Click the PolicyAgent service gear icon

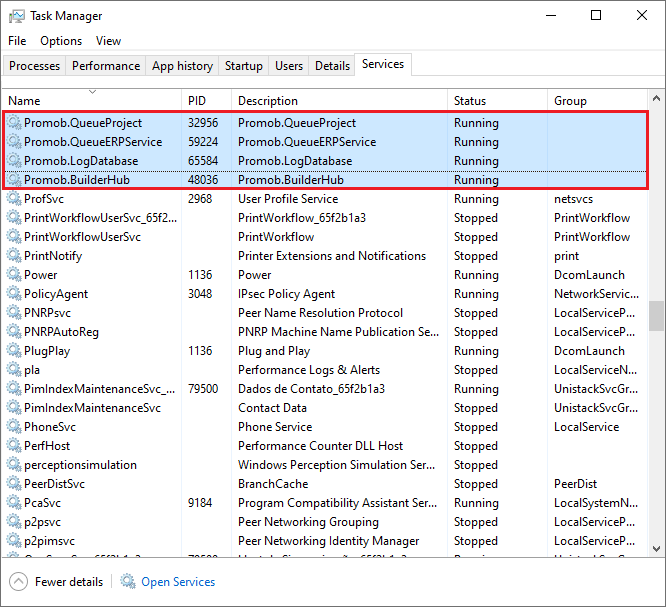(x=14, y=294)
